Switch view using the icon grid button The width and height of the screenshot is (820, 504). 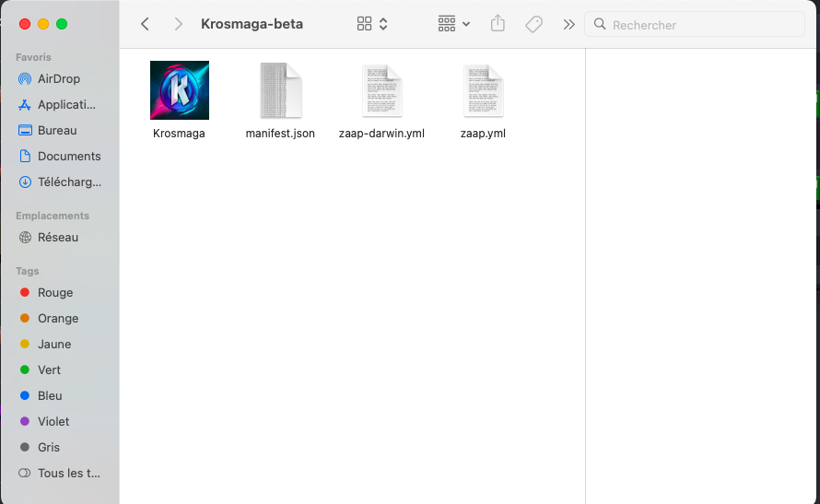pyautogui.click(x=364, y=24)
